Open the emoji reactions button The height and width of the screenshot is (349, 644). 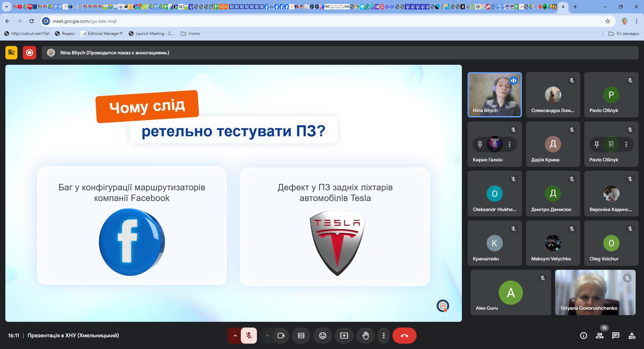[x=323, y=336]
